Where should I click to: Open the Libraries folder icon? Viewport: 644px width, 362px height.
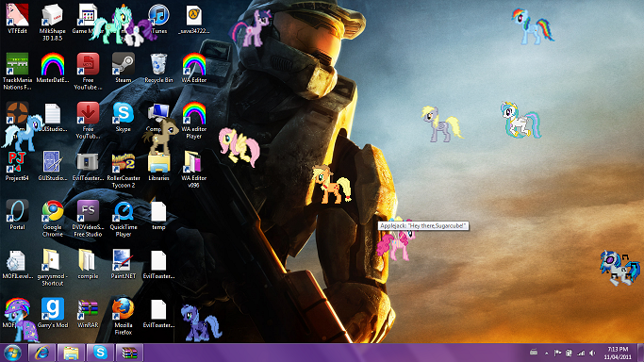pos(158,163)
